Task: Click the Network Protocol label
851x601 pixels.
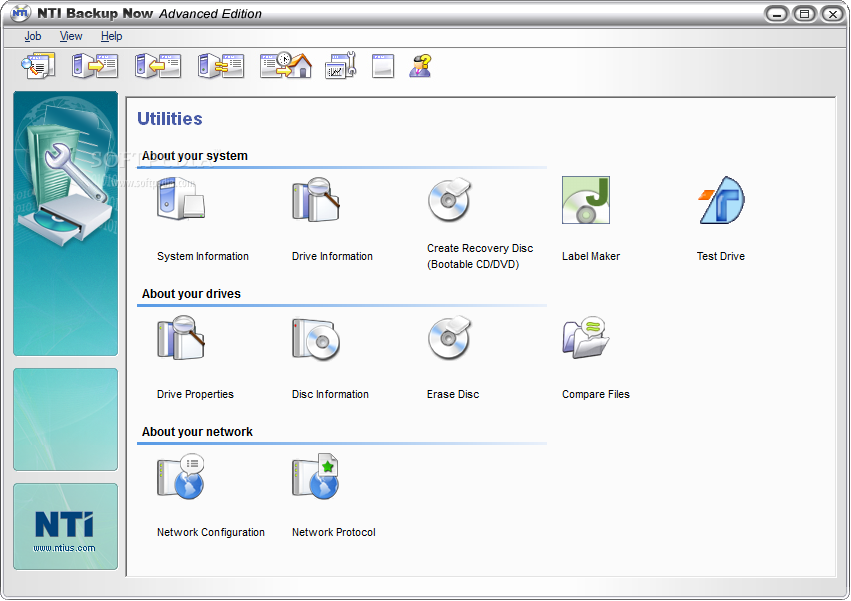Action: pos(334,533)
